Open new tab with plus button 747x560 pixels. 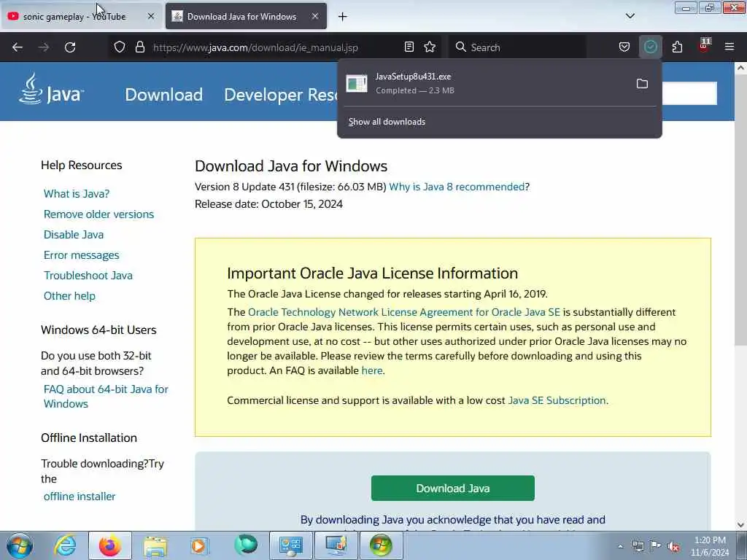click(x=343, y=17)
